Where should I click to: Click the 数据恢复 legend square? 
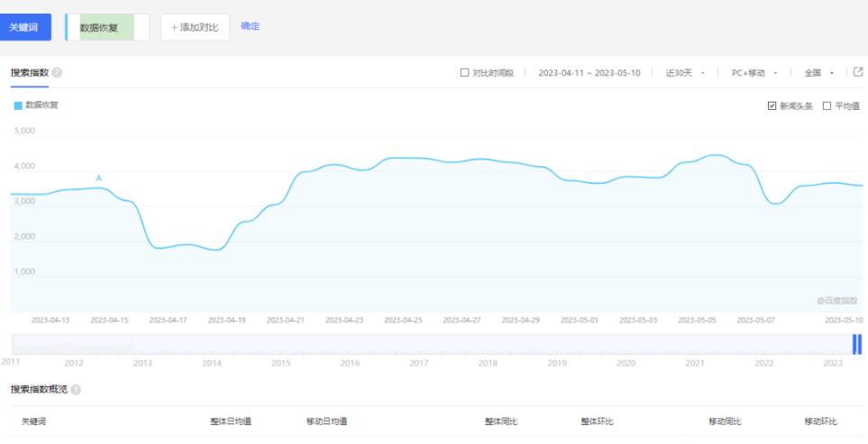click(x=16, y=105)
